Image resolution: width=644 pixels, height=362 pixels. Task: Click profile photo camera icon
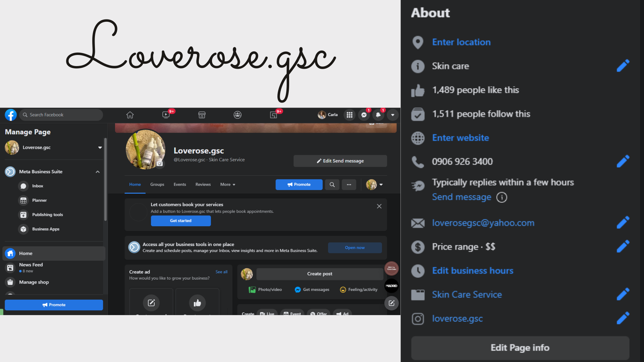(x=160, y=164)
